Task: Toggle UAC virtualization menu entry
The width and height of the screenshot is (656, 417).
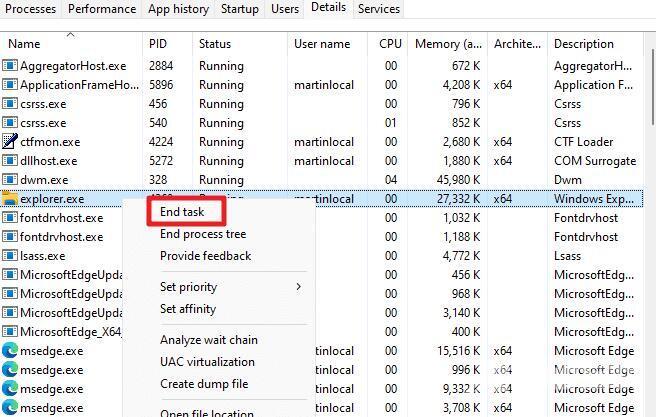Action: tap(208, 362)
